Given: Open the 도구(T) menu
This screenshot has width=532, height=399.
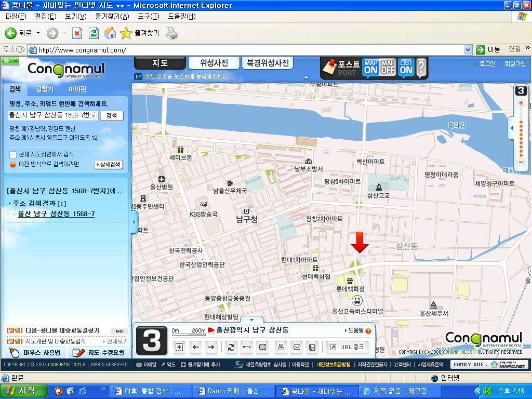Looking at the screenshot, I should point(148,16).
